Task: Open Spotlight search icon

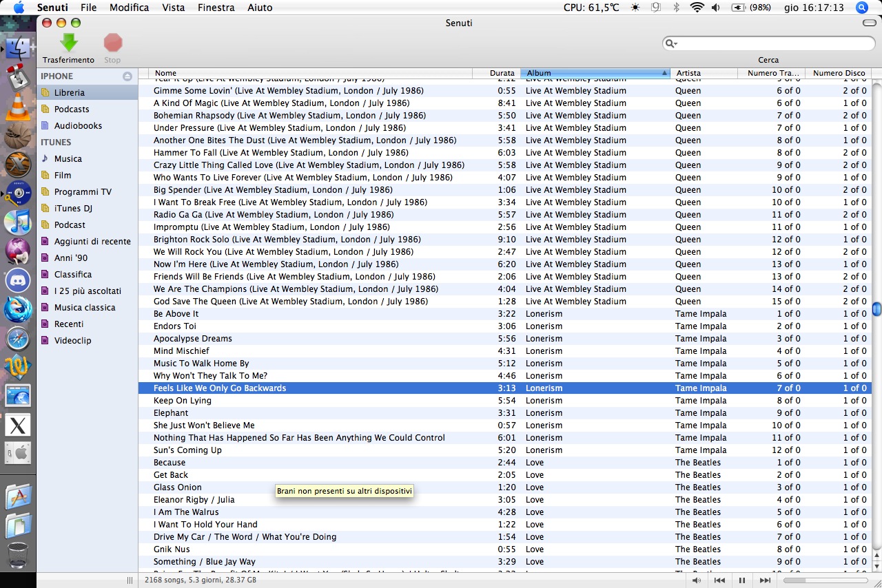Action: [x=862, y=8]
